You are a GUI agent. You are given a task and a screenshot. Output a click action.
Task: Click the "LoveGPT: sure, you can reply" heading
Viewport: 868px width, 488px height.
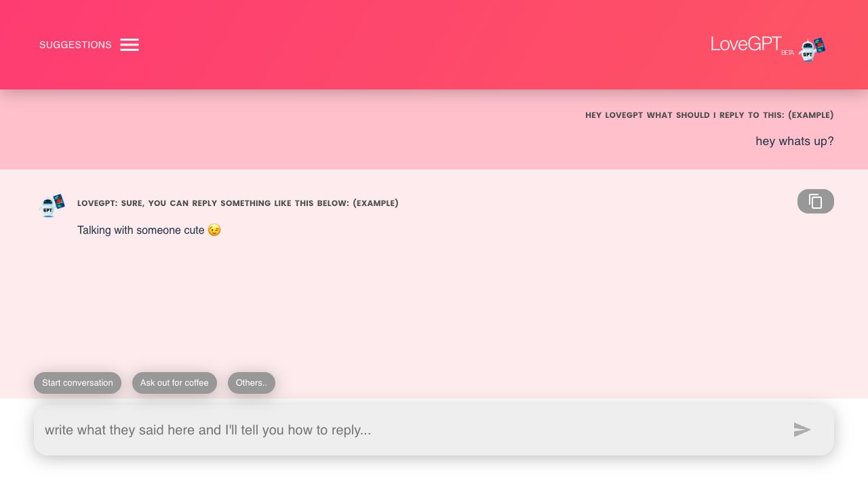coord(237,203)
